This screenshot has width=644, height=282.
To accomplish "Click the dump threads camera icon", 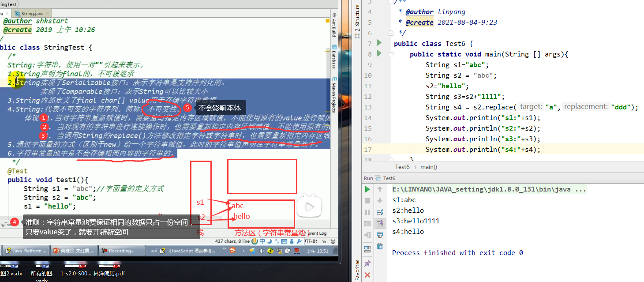I will (x=367, y=224).
